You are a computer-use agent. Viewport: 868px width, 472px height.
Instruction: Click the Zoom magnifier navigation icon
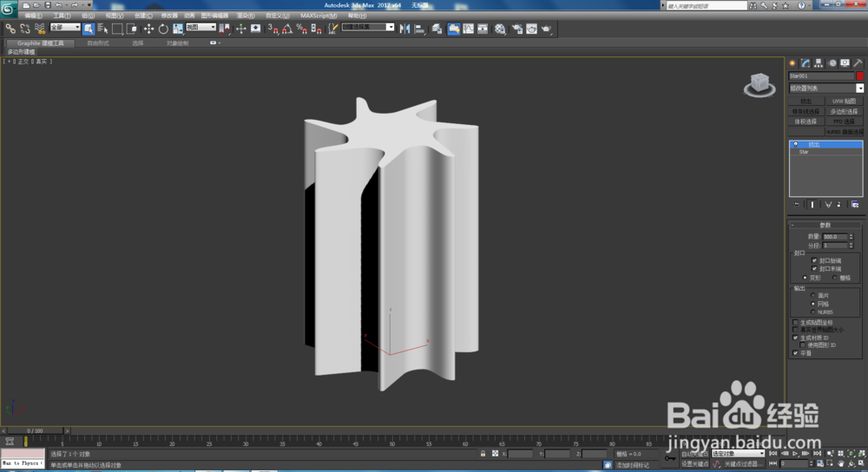(831, 454)
